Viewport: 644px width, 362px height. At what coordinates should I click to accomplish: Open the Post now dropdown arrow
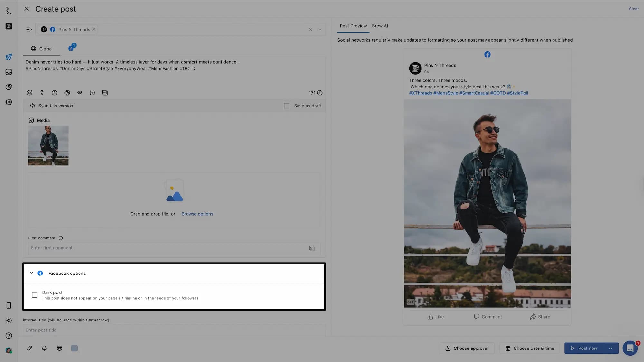tap(611, 348)
